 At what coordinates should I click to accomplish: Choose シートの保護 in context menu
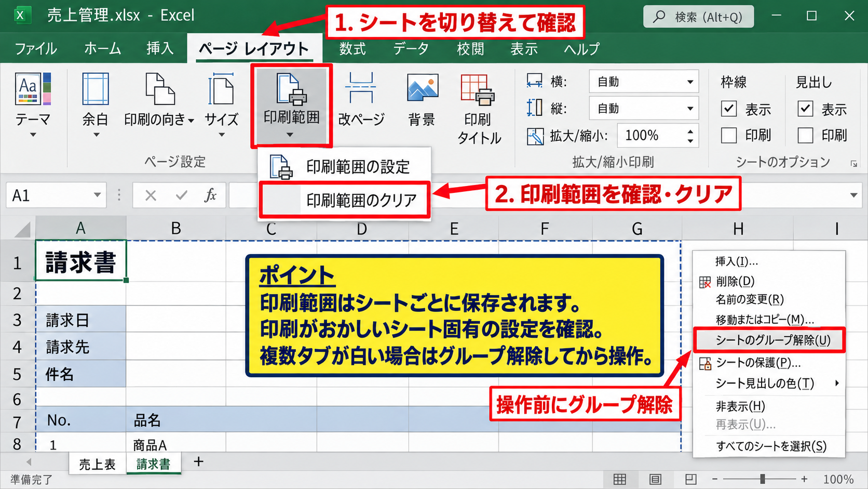coord(770,363)
